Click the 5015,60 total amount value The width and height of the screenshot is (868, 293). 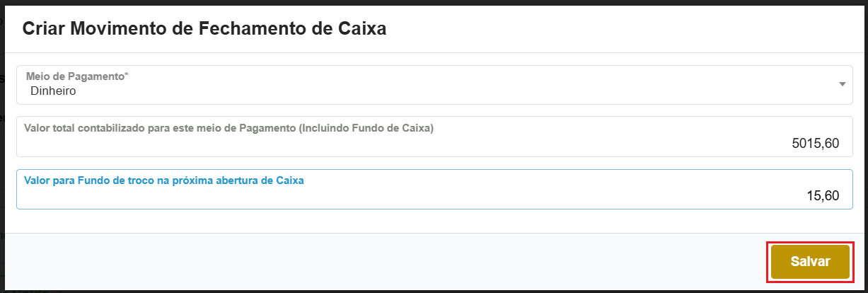pos(815,144)
